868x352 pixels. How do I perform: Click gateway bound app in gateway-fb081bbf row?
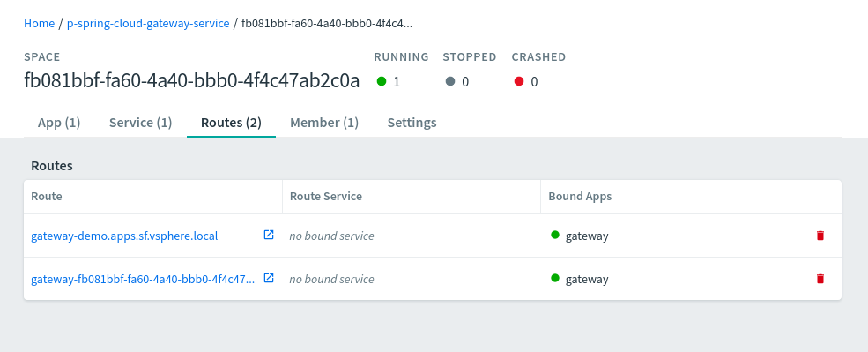[x=587, y=280]
